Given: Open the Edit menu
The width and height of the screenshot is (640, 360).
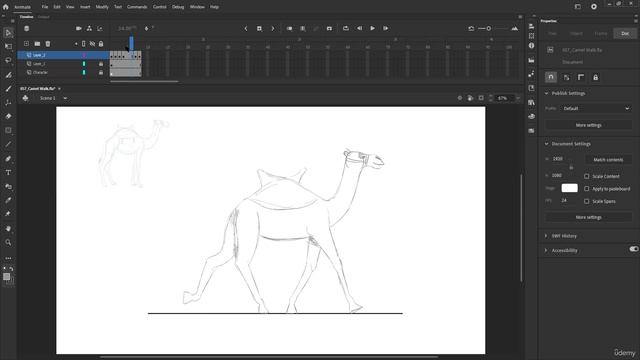Looking at the screenshot, I should tap(57, 7).
